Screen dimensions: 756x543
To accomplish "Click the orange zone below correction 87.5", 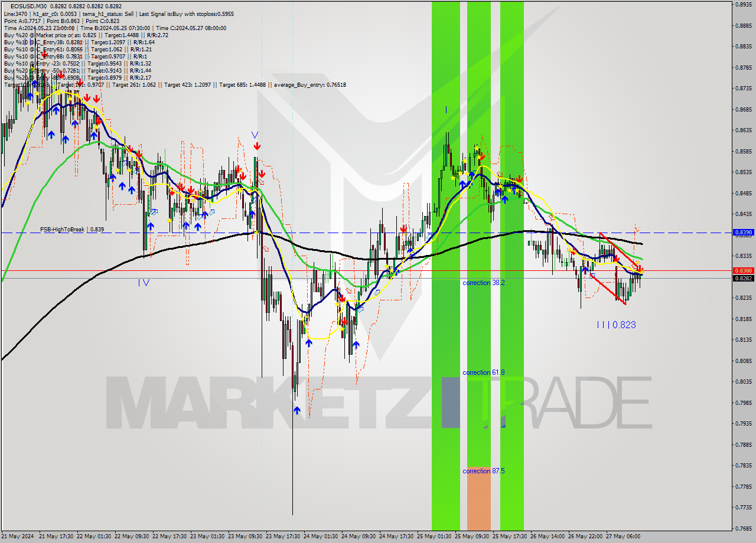I will 478,499.
